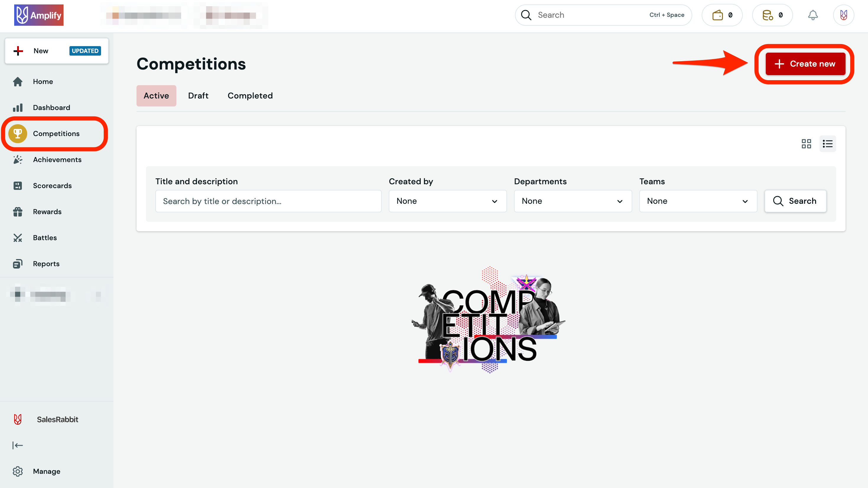Screen dimensions: 868x488
Task: Select the Draft tab
Action: pyautogui.click(x=198, y=96)
